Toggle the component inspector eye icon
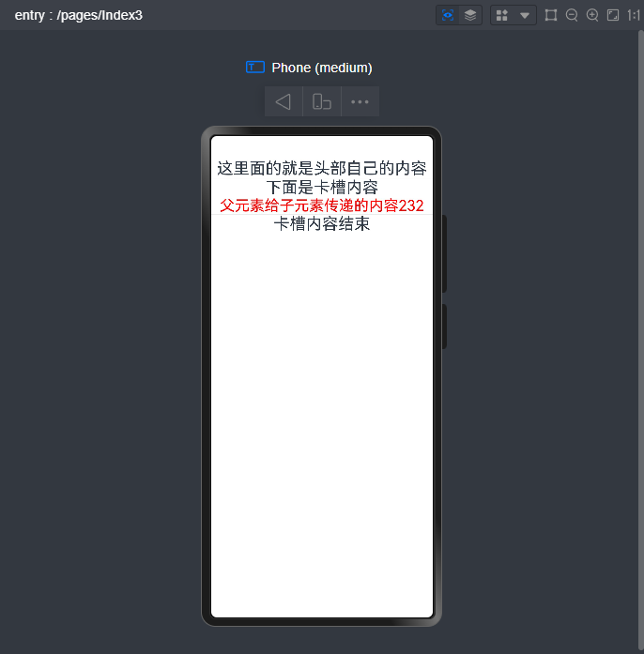Viewport: 644px width, 654px height. pyautogui.click(x=448, y=15)
